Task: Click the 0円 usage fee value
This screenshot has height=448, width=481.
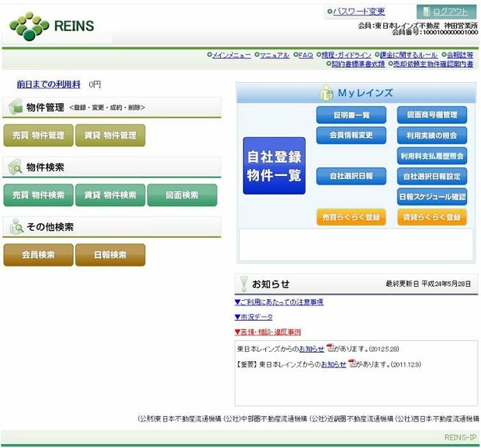Action: [95, 84]
